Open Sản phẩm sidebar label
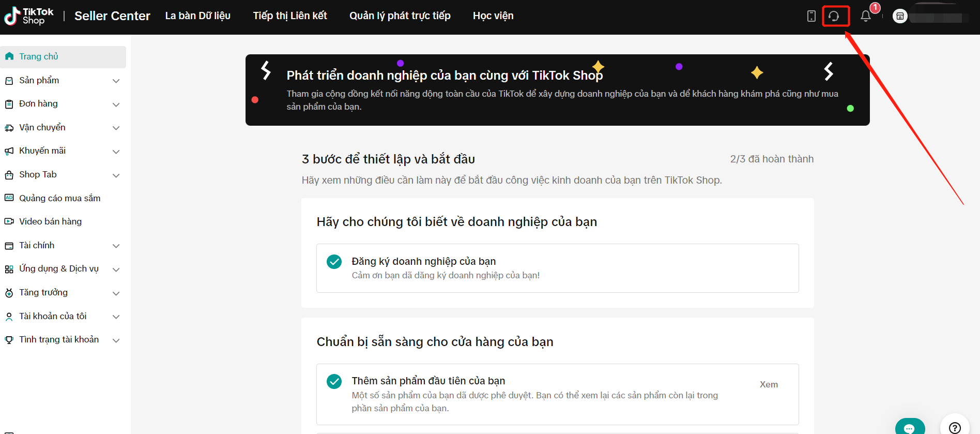This screenshot has width=980, height=434. pyautogui.click(x=39, y=80)
